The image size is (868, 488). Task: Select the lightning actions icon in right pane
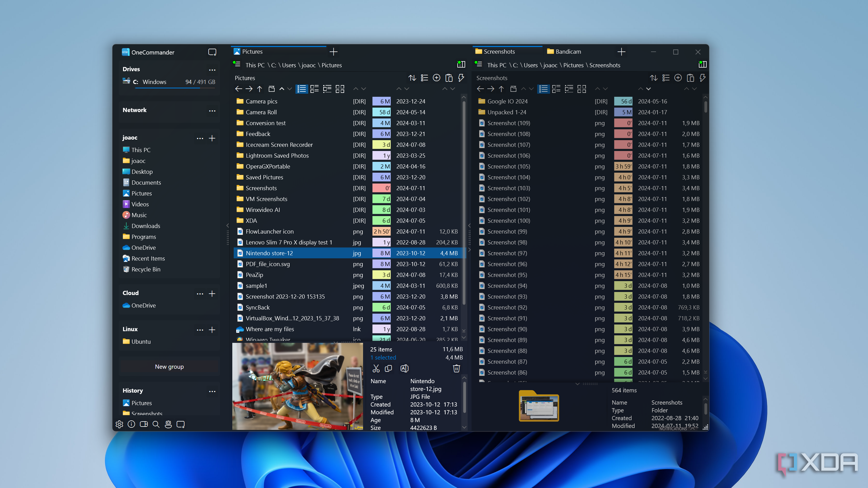(x=702, y=78)
